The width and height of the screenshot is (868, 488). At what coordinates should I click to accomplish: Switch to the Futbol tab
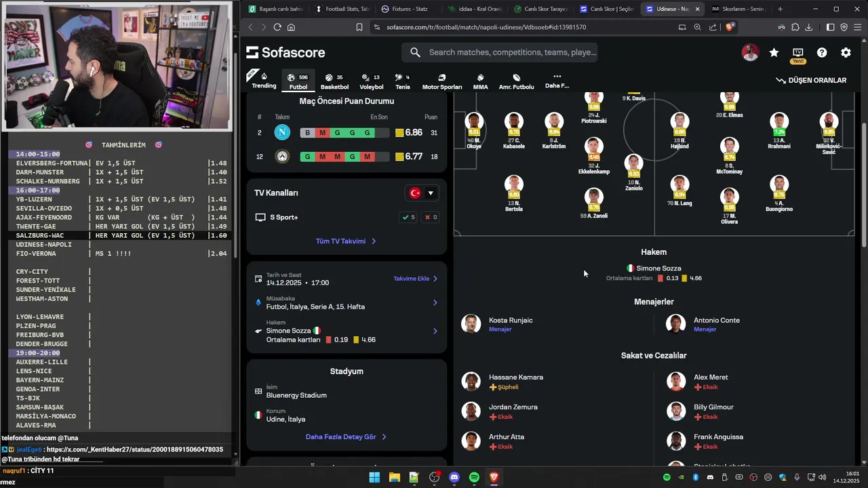pos(298,81)
